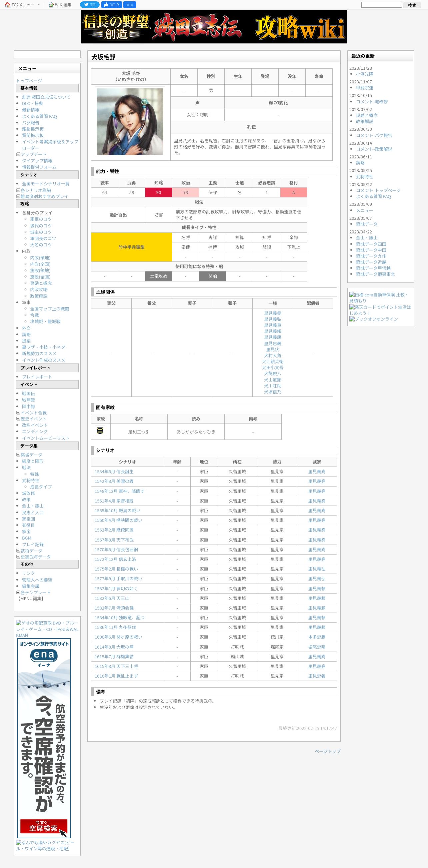The width and height of the screenshot is (428, 868).
Task: Expand the 築城データ tree item
Action: 18,455
